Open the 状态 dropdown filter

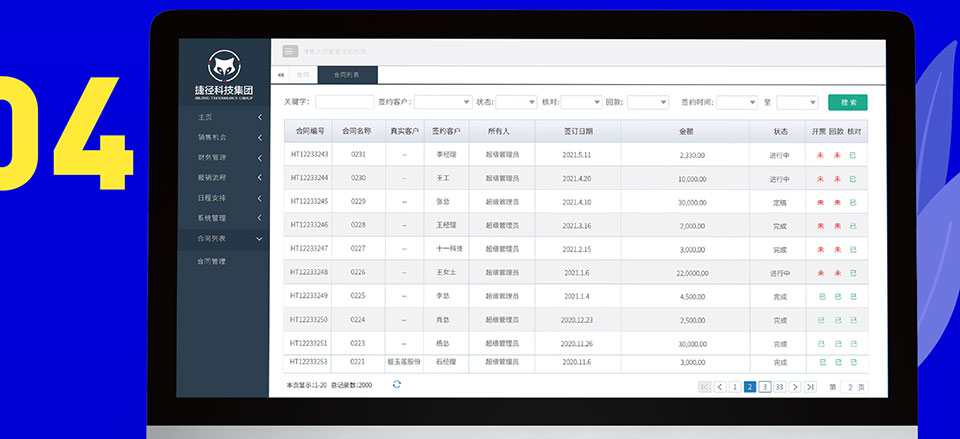click(x=516, y=102)
